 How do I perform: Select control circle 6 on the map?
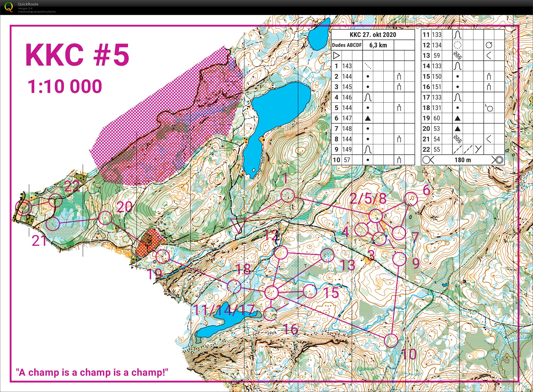coord(410,199)
